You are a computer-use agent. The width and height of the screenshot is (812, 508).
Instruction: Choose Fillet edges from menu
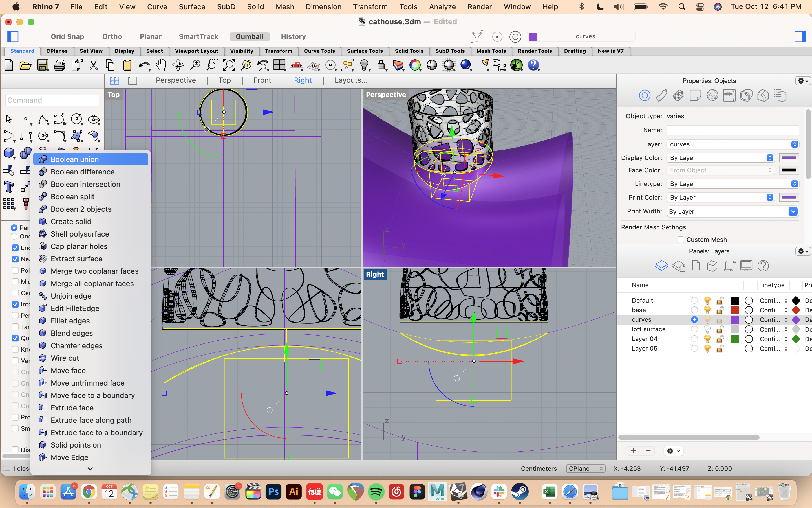coord(70,321)
